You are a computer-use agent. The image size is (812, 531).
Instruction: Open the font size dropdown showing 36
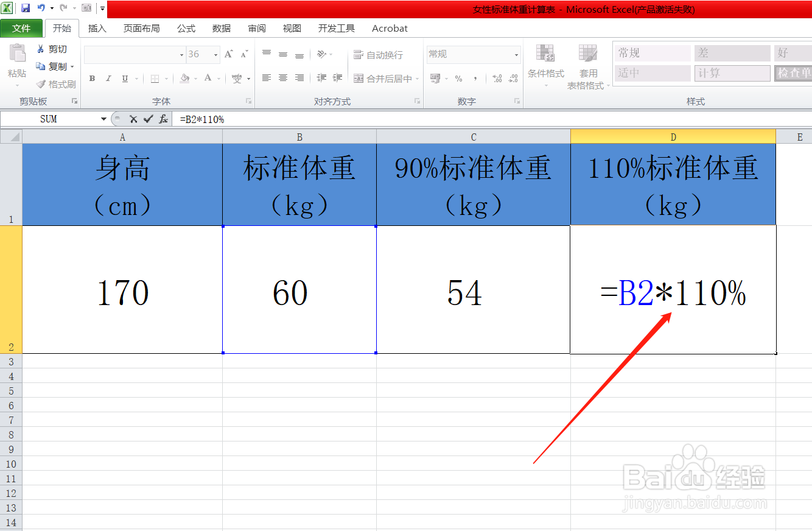(215, 55)
